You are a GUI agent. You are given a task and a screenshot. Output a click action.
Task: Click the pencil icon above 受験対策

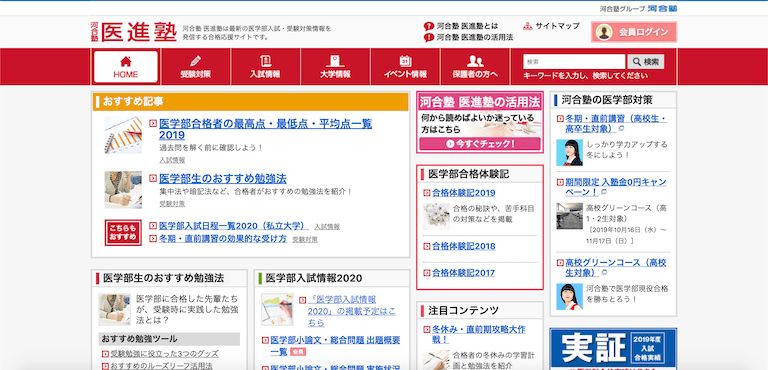click(195, 61)
